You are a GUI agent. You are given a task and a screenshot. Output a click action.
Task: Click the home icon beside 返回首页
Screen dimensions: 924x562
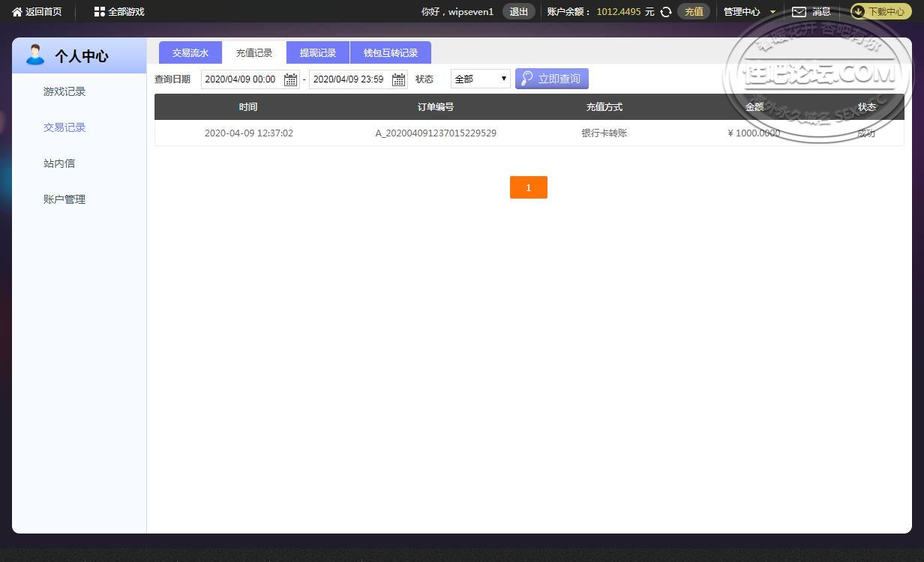click(17, 12)
